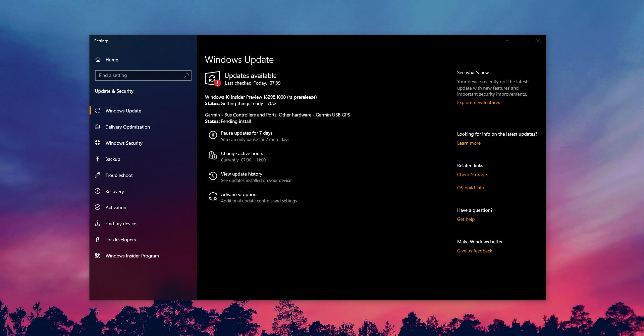This screenshot has height=336, width=644.
Task: Click the Update & Security section label
Action: (114, 91)
